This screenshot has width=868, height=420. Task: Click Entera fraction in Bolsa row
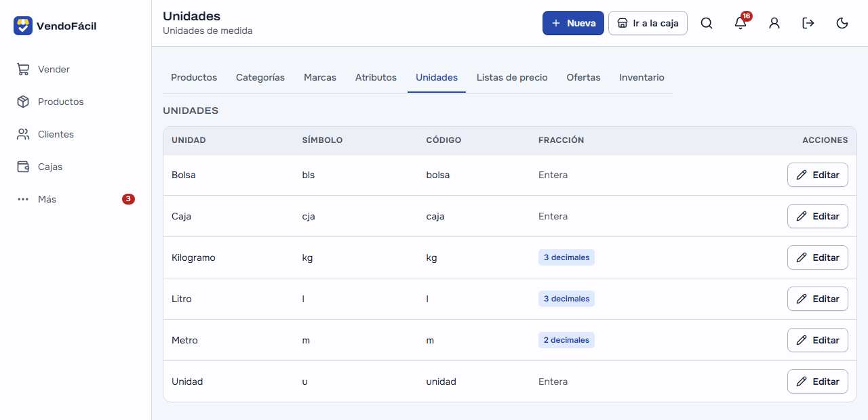pos(553,175)
